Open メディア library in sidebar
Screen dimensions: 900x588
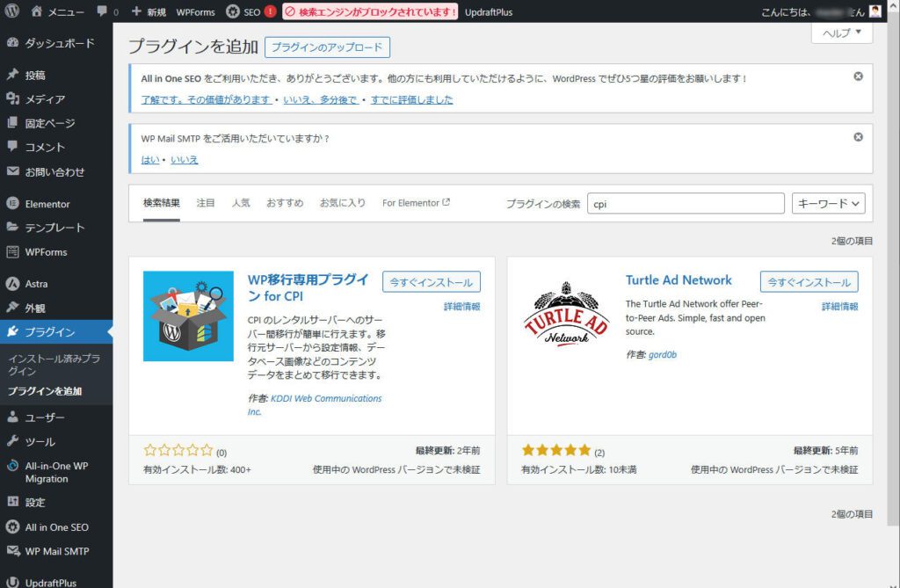[56, 98]
